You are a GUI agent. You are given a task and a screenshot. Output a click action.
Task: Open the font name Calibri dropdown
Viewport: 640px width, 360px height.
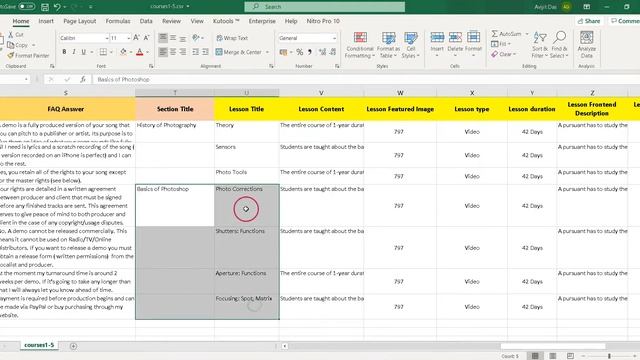(107, 38)
